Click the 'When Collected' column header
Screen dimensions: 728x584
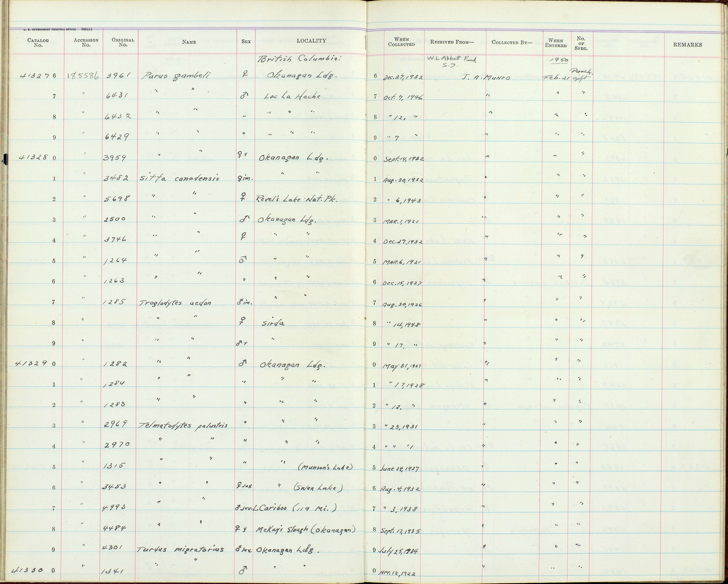[x=401, y=42]
